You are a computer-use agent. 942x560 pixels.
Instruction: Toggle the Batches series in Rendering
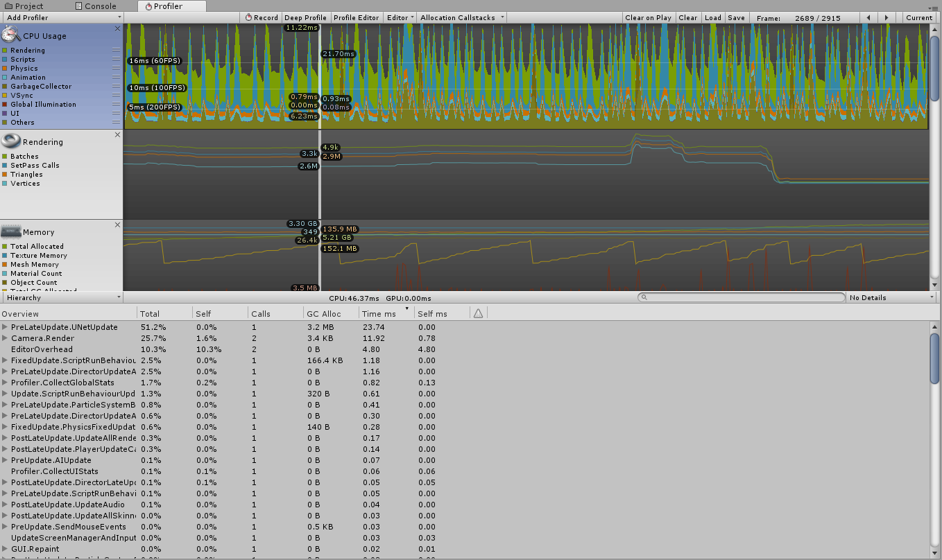(x=5, y=157)
